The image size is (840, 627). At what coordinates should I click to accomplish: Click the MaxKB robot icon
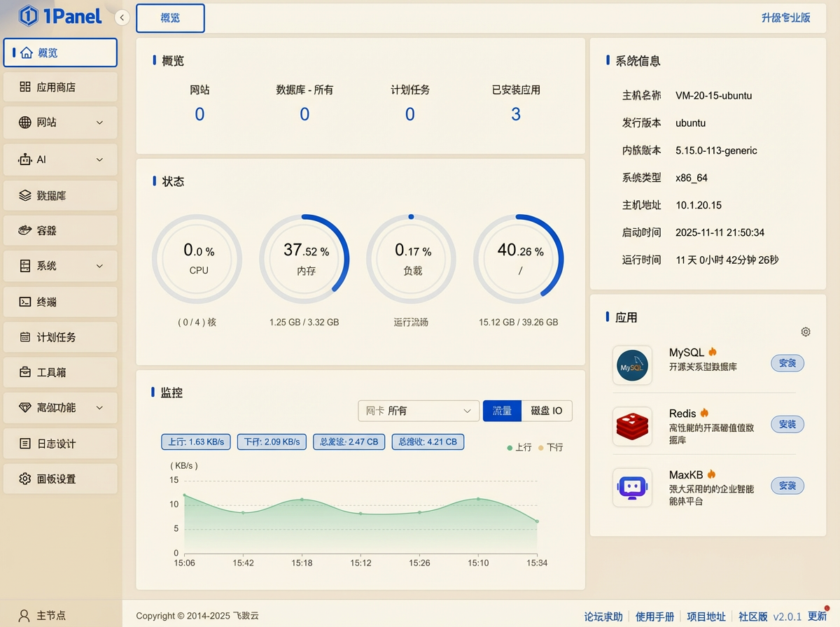pyautogui.click(x=632, y=487)
